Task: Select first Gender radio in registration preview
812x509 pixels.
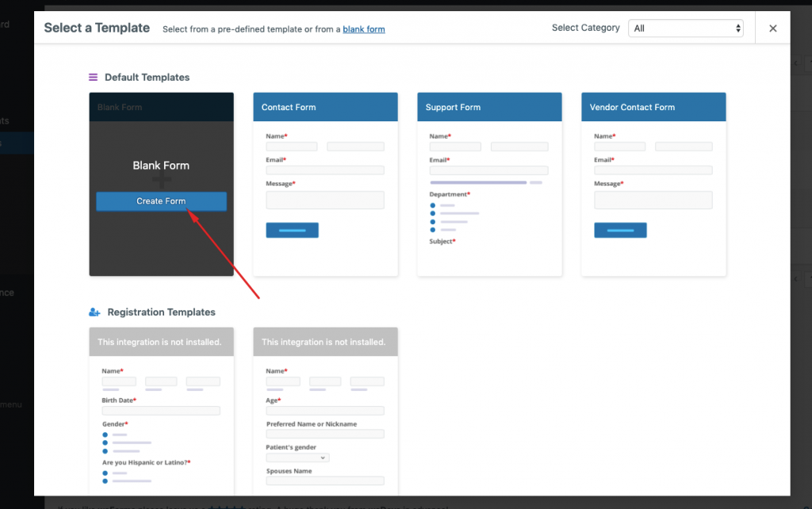Action: [105, 435]
